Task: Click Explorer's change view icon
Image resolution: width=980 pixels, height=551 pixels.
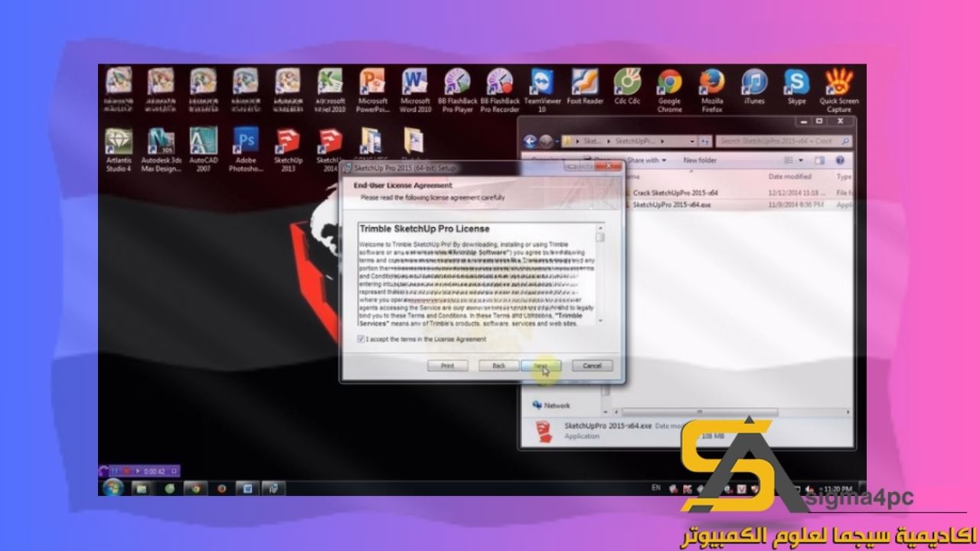Action: 789,161
